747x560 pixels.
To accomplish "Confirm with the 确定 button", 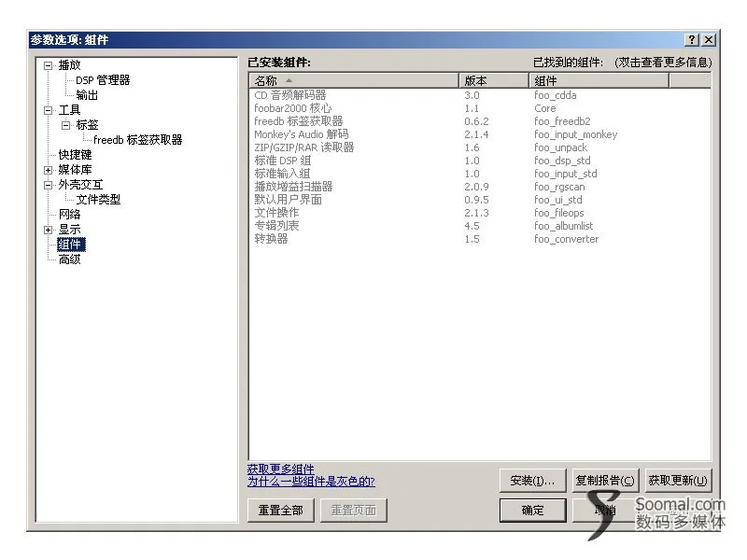I will click(532, 511).
